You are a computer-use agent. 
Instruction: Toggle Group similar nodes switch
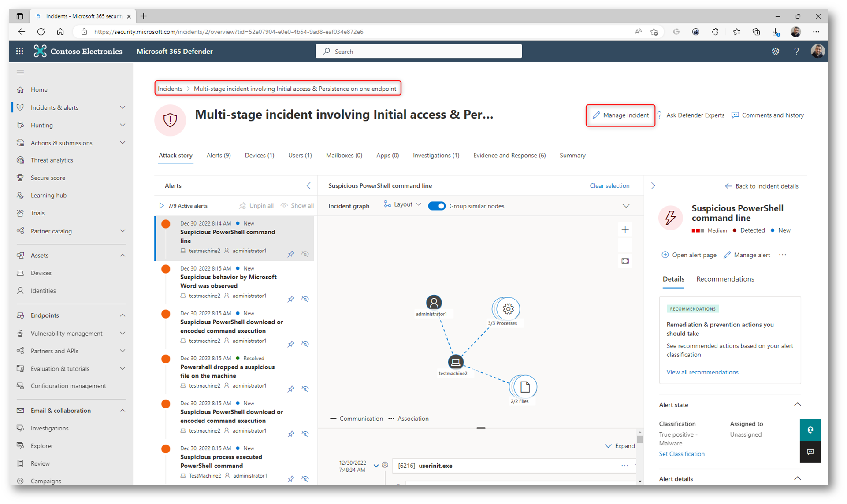click(436, 206)
